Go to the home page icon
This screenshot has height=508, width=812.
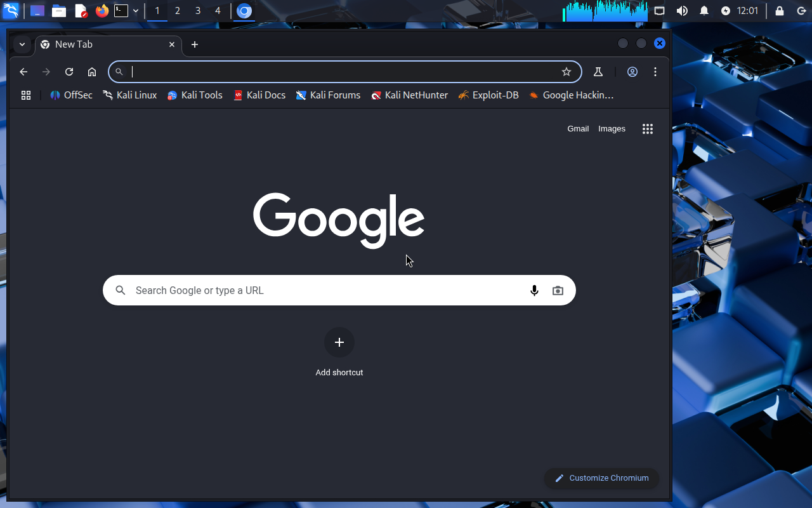click(92, 72)
